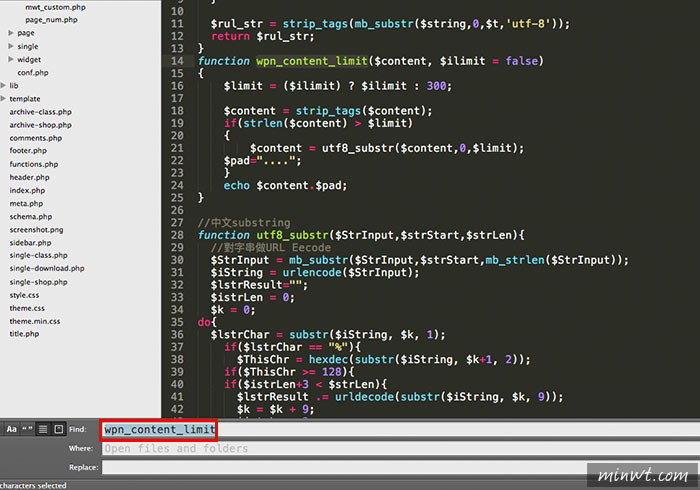The height and width of the screenshot is (490, 700).
Task: Toggle case sensitive search (Aa)
Action: 12,429
